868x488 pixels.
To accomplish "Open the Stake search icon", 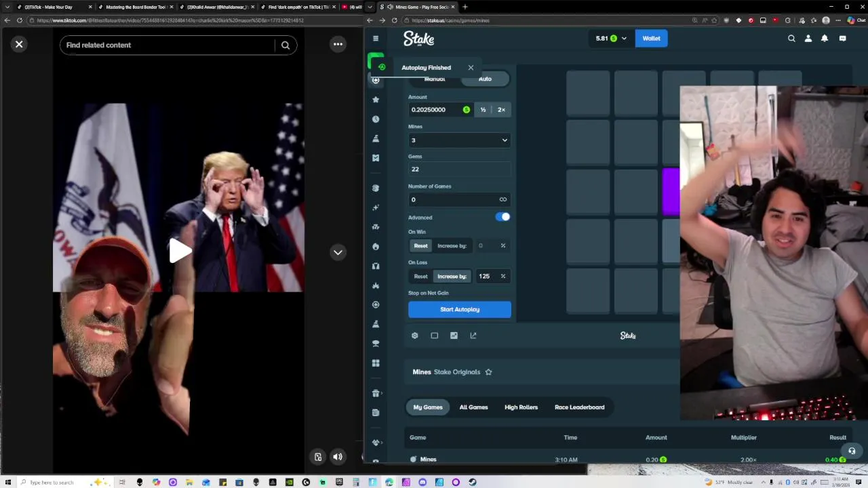I will [791, 39].
